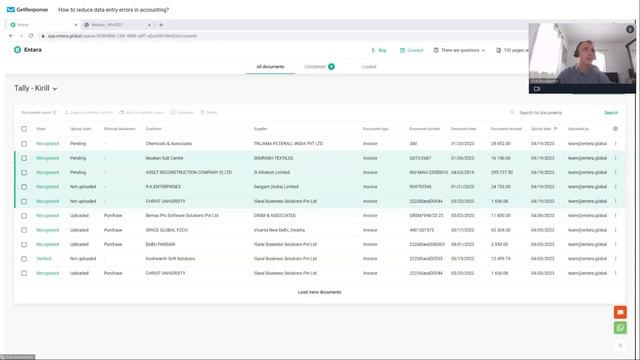This screenshot has width=640, height=360.
Task: Click Load more documents
Action: [x=320, y=292]
